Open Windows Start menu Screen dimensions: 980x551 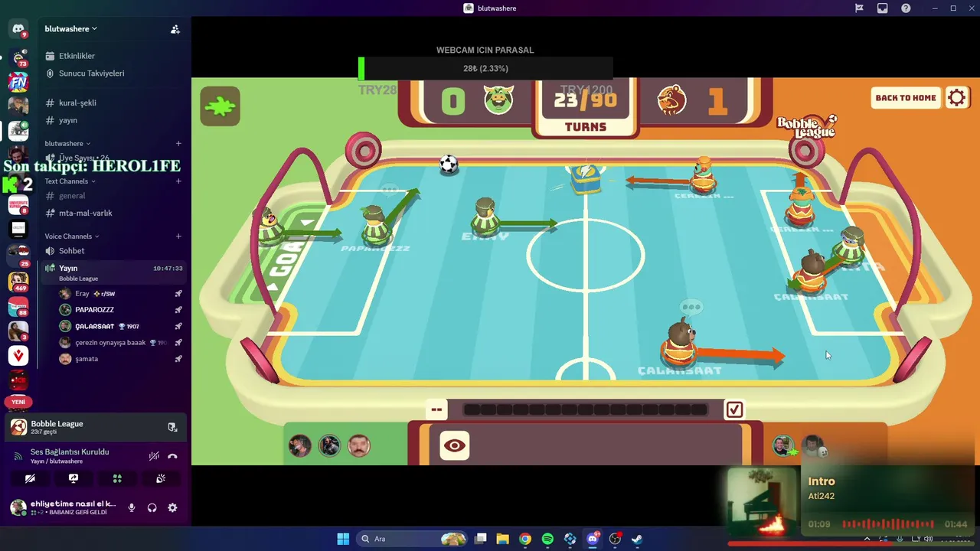tap(344, 539)
